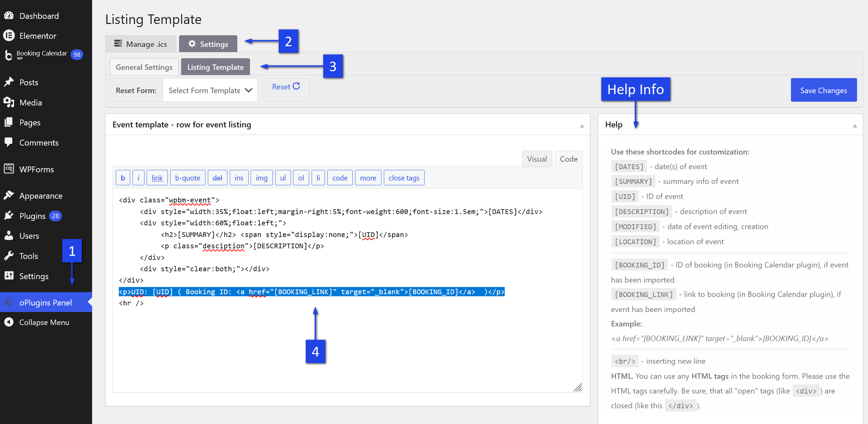The width and height of the screenshot is (868, 424).
Task: Click the code quicktag button
Action: [340, 178]
